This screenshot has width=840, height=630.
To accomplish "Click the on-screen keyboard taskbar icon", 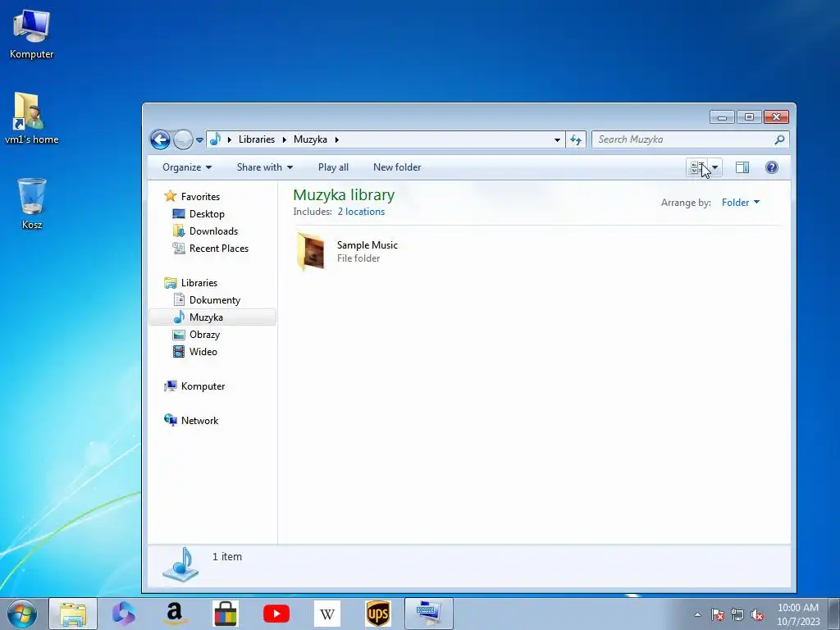I will [x=429, y=614].
